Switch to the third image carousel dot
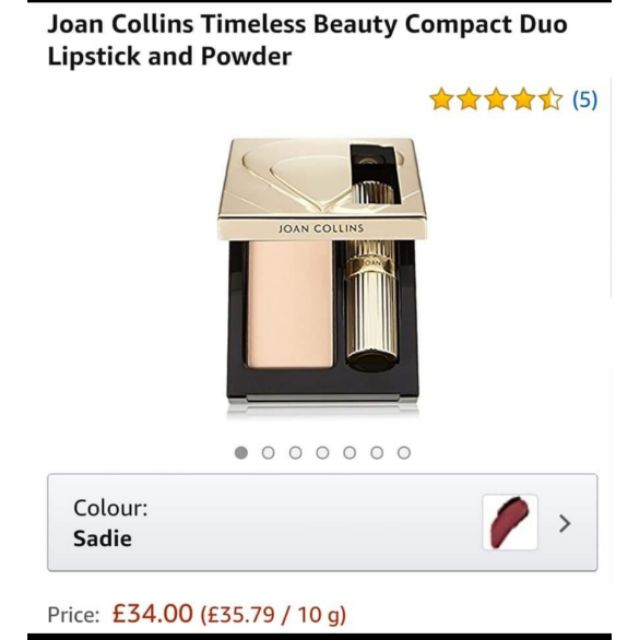 point(295,452)
